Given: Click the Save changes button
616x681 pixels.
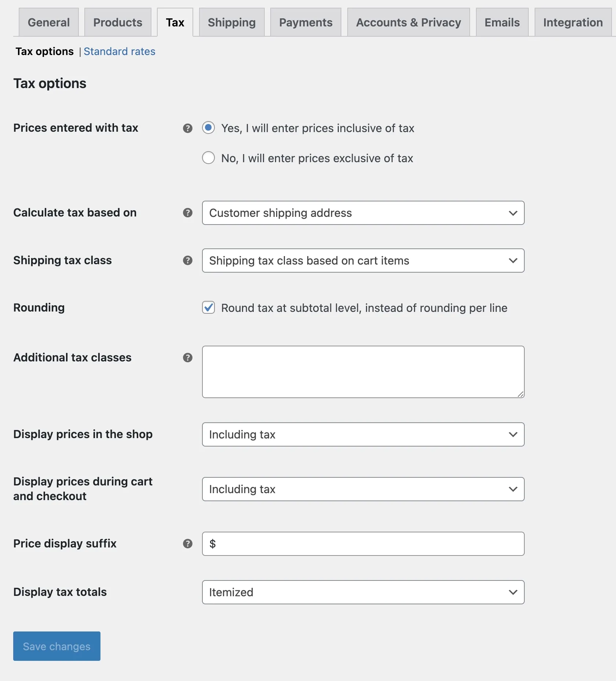Looking at the screenshot, I should (x=57, y=646).
